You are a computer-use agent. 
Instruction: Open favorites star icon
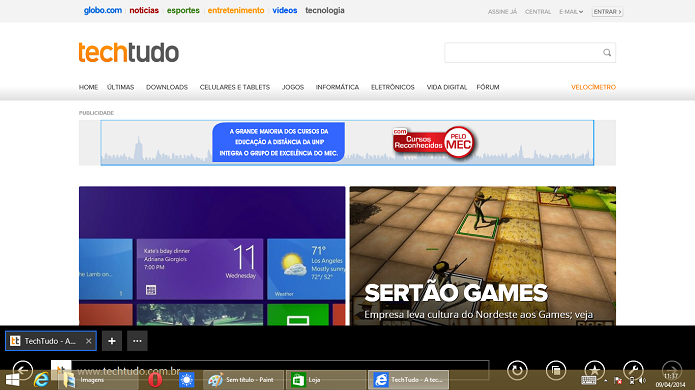(594, 370)
